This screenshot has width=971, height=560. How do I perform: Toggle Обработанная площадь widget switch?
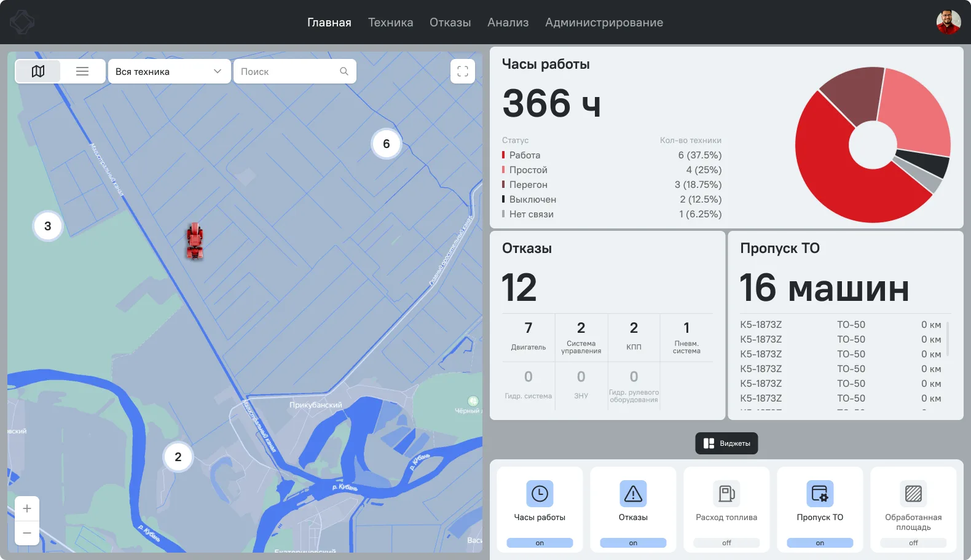click(913, 543)
